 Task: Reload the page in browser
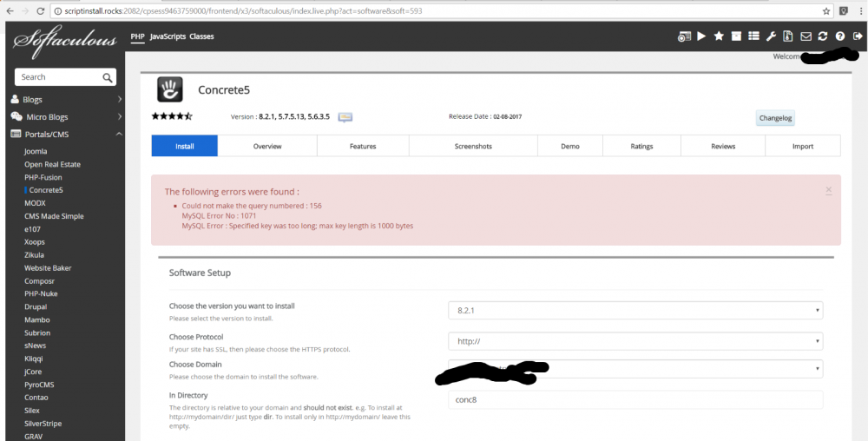(x=41, y=10)
